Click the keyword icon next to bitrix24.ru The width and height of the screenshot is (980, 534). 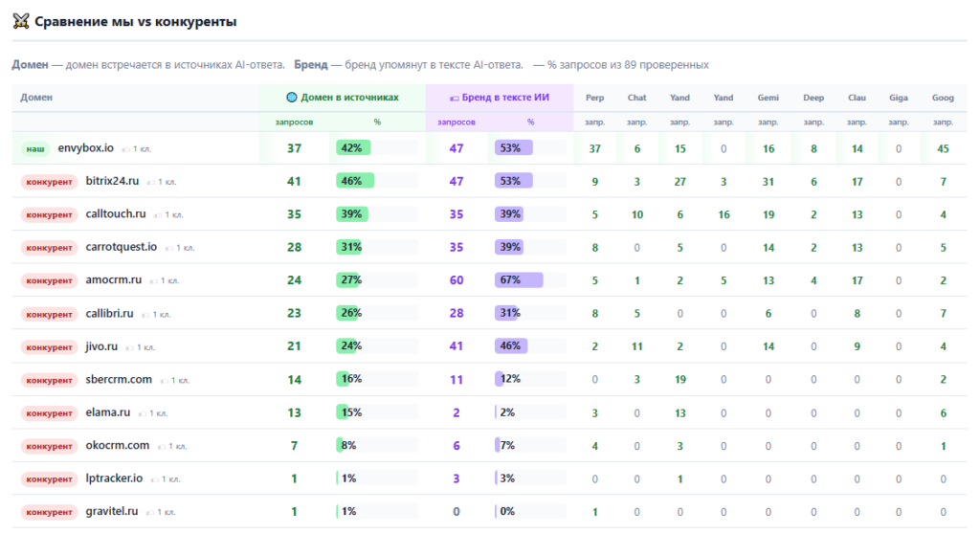coord(150,183)
